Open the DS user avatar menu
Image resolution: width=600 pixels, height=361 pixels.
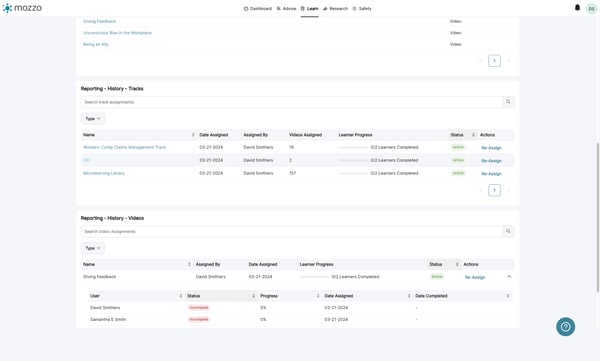point(592,8)
